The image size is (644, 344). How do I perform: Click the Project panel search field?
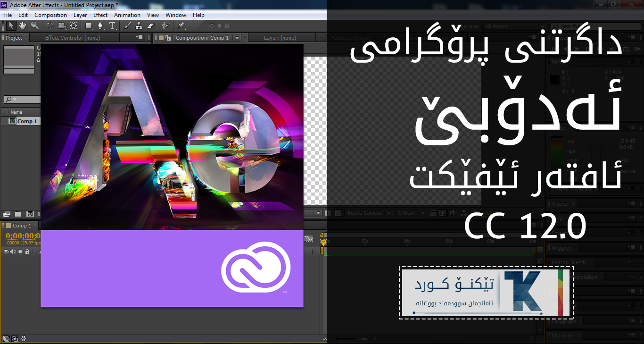pyautogui.click(x=23, y=99)
